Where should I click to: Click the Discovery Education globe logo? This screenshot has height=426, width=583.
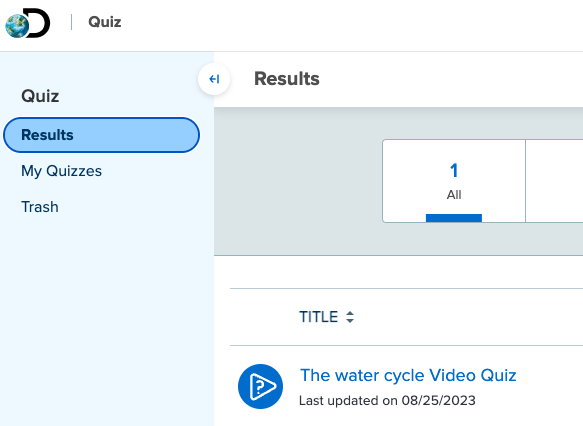click(17, 26)
